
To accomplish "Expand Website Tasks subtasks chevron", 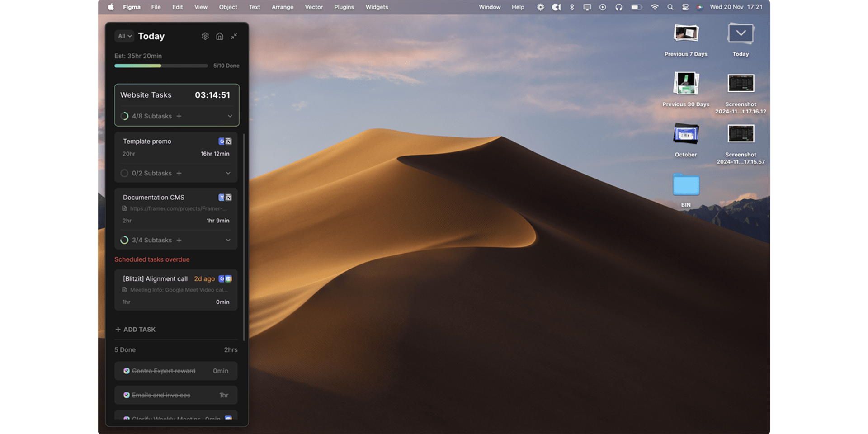I will point(230,116).
